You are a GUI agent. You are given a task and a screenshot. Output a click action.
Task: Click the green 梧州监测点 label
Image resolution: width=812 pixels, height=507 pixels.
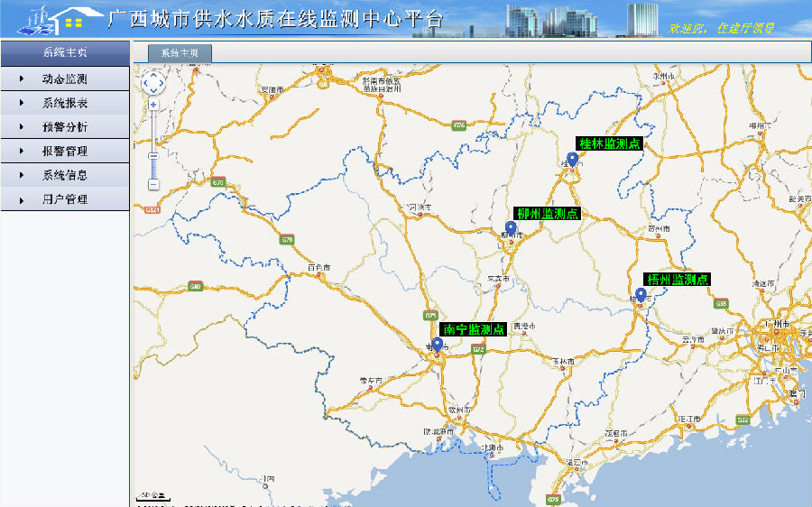pos(677,280)
